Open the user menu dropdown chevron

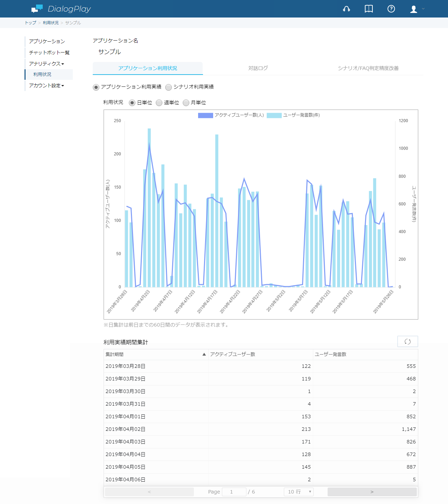click(423, 9)
